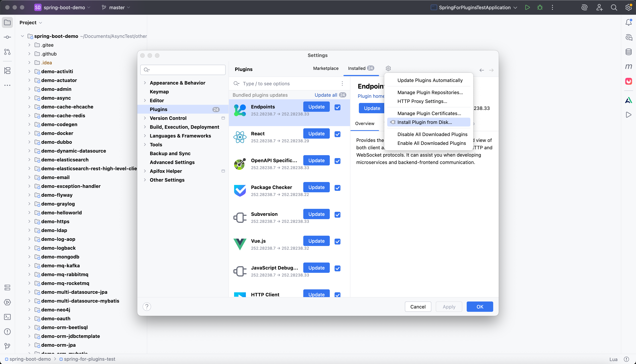Open the master branch dropdown
Viewport: 636px width, 364px height.
[116, 8]
